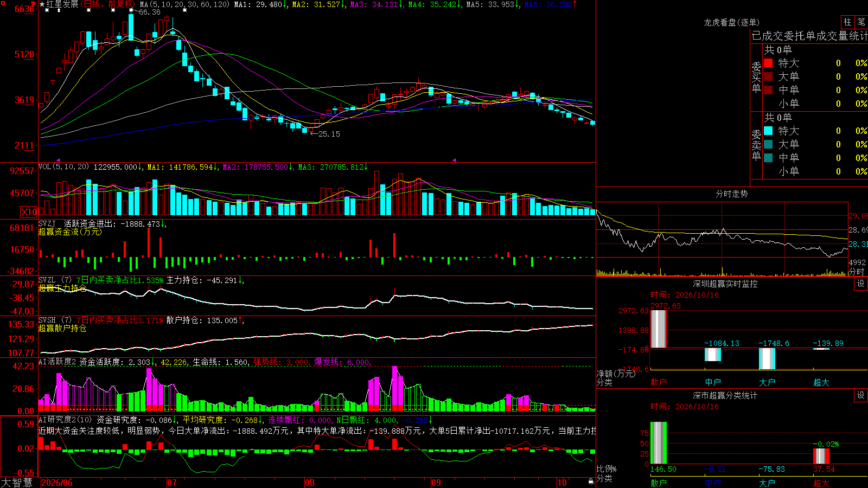Click the 分时走势 panel title
Screen dimensions: 868x488
click(x=731, y=194)
